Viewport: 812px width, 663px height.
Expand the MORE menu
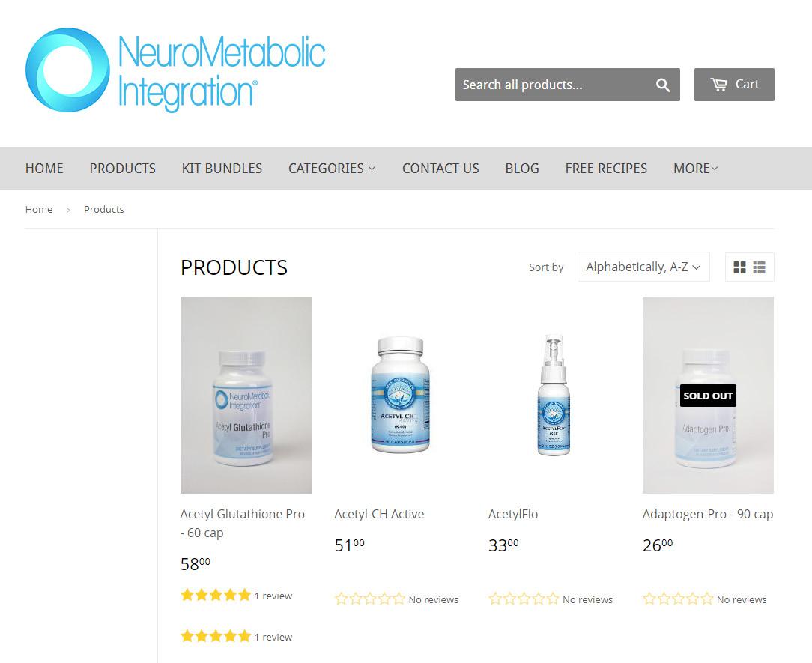[x=695, y=169]
